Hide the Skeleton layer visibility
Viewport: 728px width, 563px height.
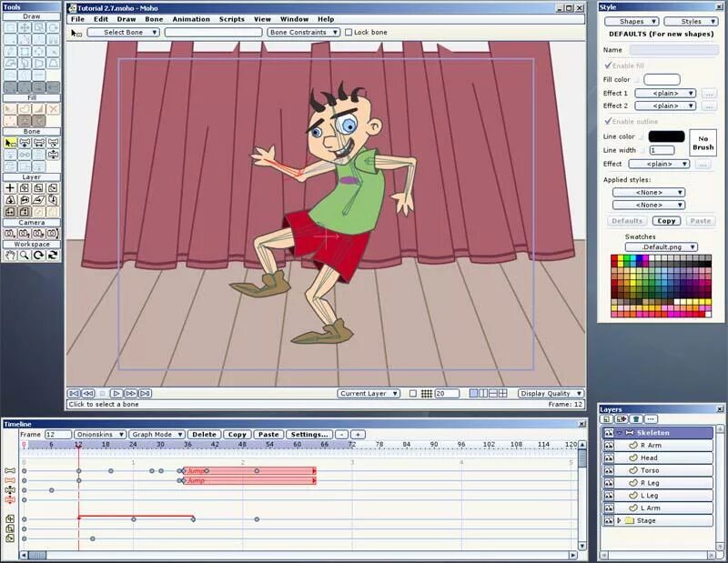[x=608, y=433]
